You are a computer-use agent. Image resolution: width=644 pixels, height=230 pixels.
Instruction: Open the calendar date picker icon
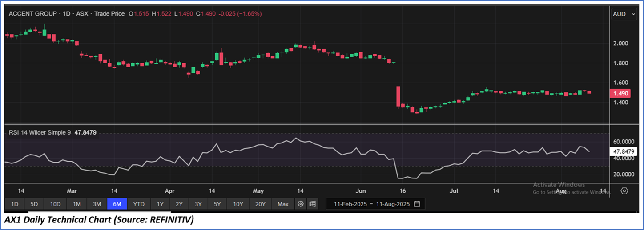(x=417, y=204)
